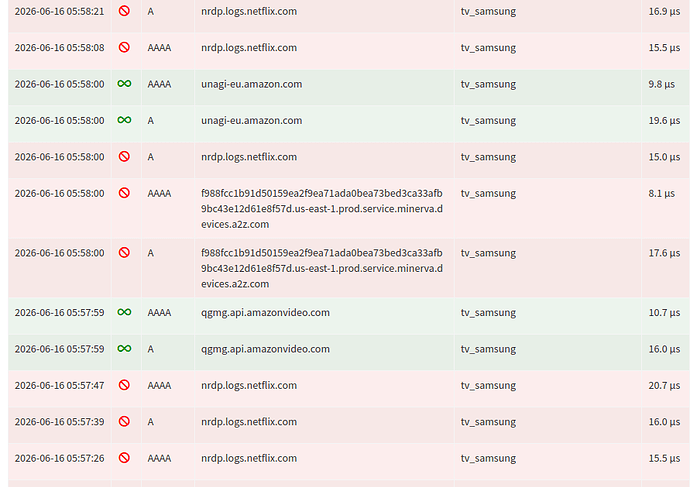Image resolution: width=690 pixels, height=487 pixels.
Task: Click minerva.devices.a2z.com domain in 17.6 µs row
Action: click(322, 268)
